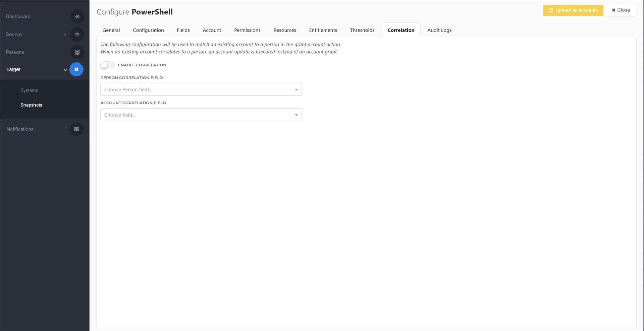Click the Account field dropdown arrow
Image resolution: width=644 pixels, height=331 pixels.
point(296,115)
